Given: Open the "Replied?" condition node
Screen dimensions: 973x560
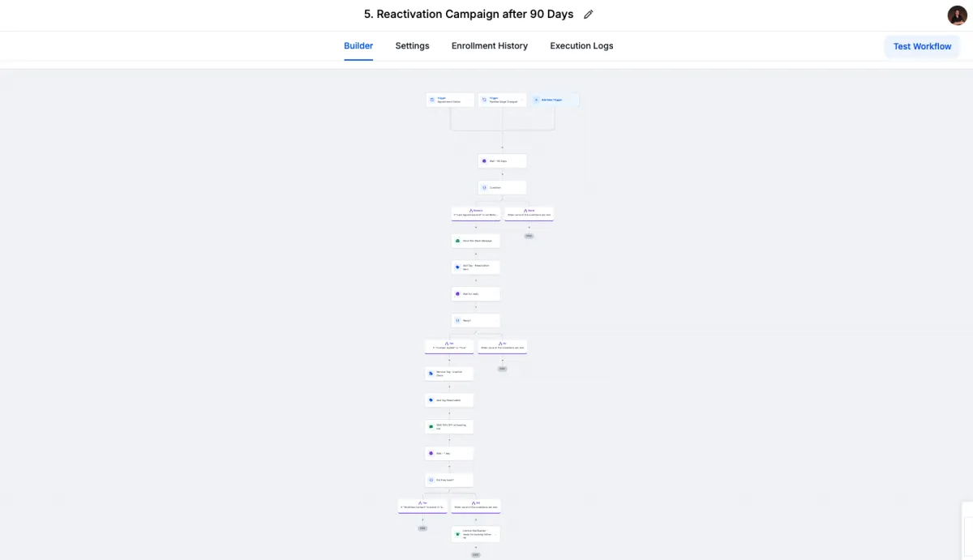Looking at the screenshot, I should pyautogui.click(x=475, y=320).
